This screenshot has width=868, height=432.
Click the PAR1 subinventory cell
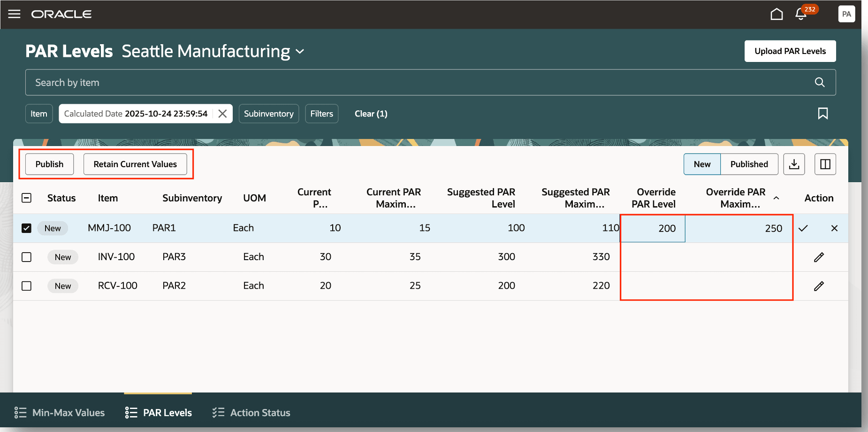(x=164, y=228)
